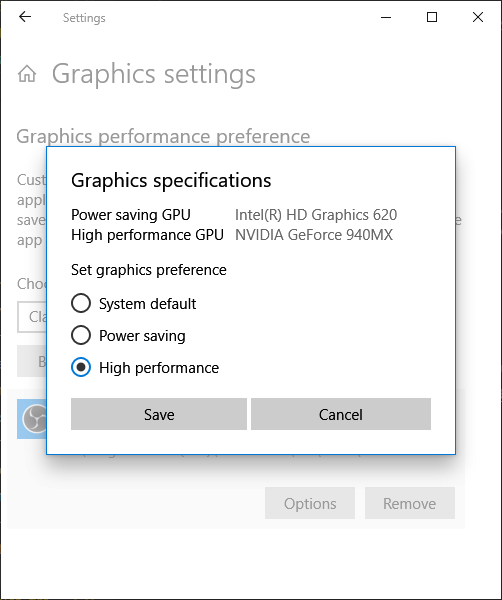The height and width of the screenshot is (600, 502).
Task: Open Settings home via the house icon
Action: (27, 74)
